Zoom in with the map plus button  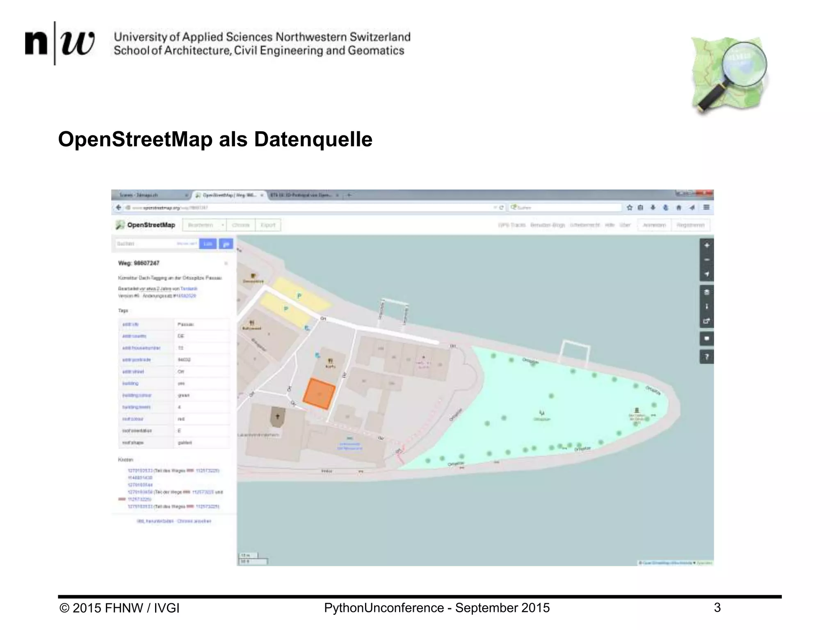pyautogui.click(x=706, y=245)
